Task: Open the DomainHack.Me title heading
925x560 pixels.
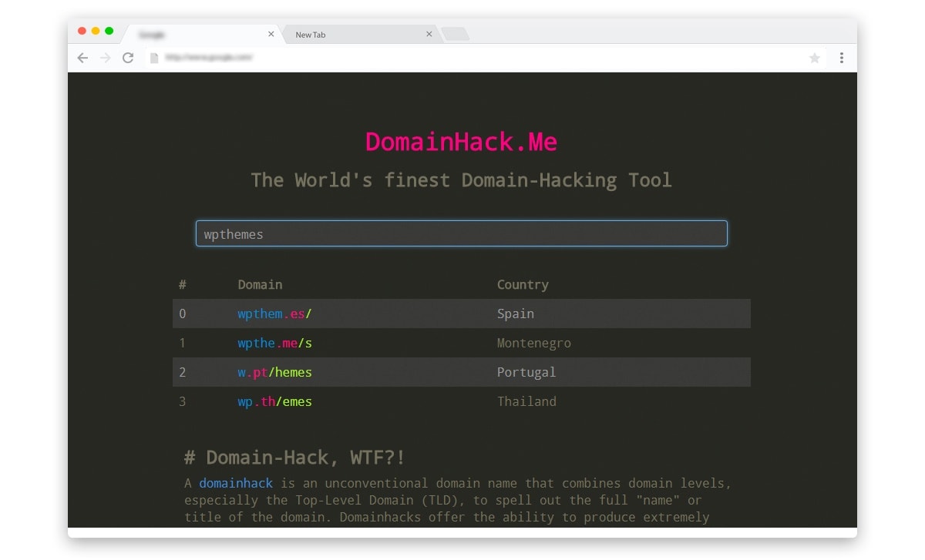Action: 461,142
